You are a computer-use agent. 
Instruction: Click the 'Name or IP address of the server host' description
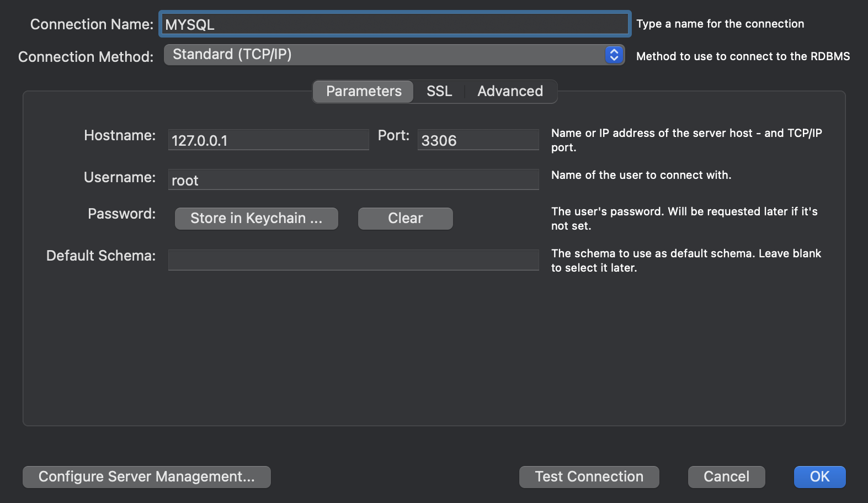coord(686,140)
